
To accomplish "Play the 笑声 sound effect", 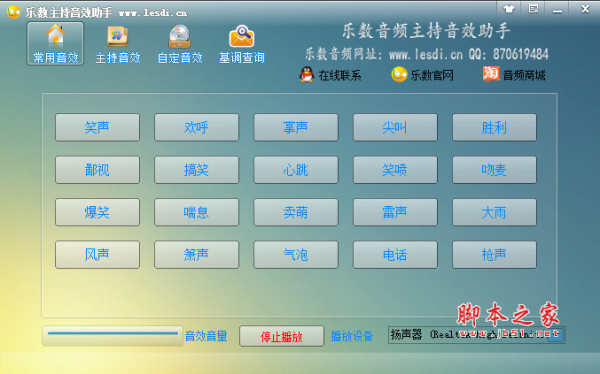I will coord(97,127).
